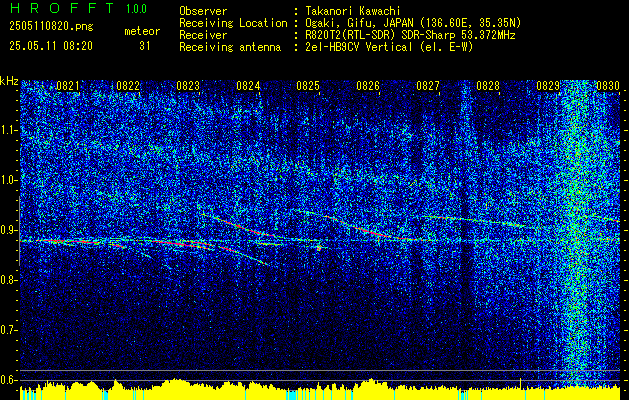629x400 pixels.
Task: Click the 0829 time marker
Action: tap(548, 86)
